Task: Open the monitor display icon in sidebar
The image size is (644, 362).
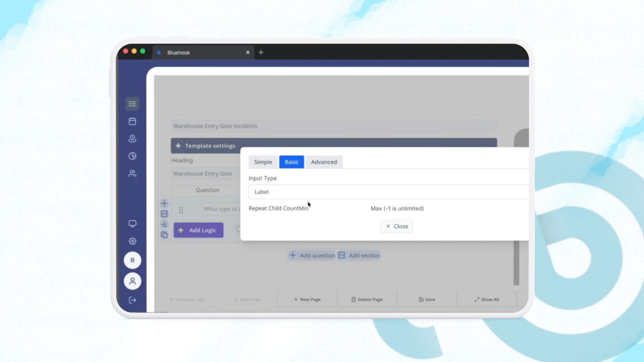Action: point(132,223)
